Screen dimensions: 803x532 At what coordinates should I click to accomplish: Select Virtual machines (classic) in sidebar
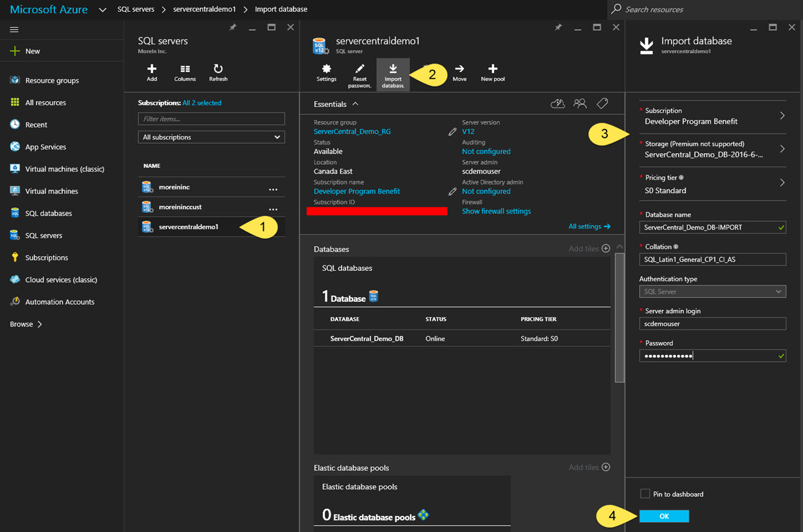[57, 169]
